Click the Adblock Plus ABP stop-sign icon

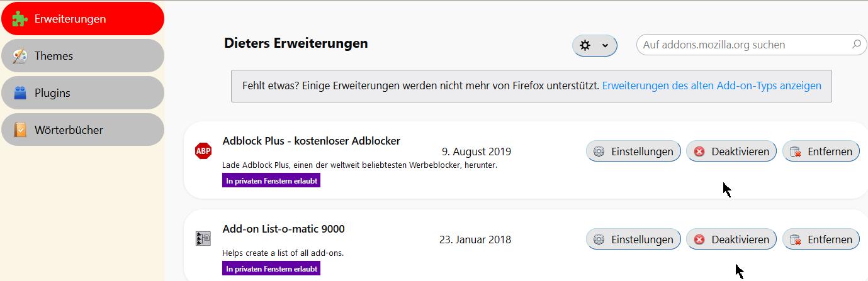click(x=203, y=151)
